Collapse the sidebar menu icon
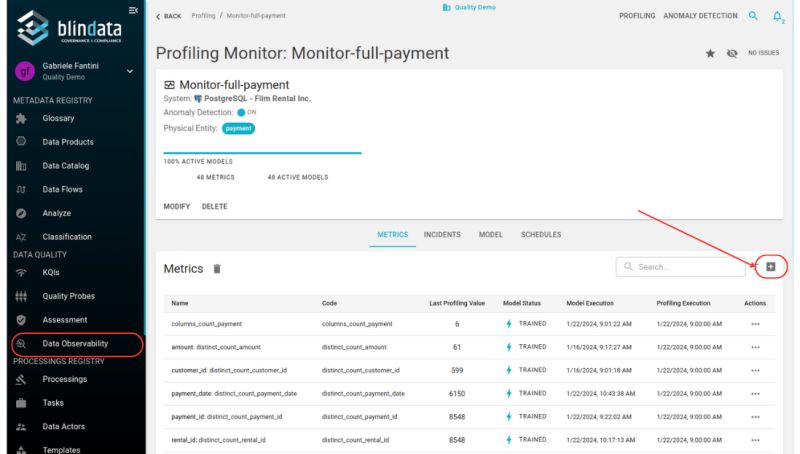The image size is (800, 454). tap(133, 10)
